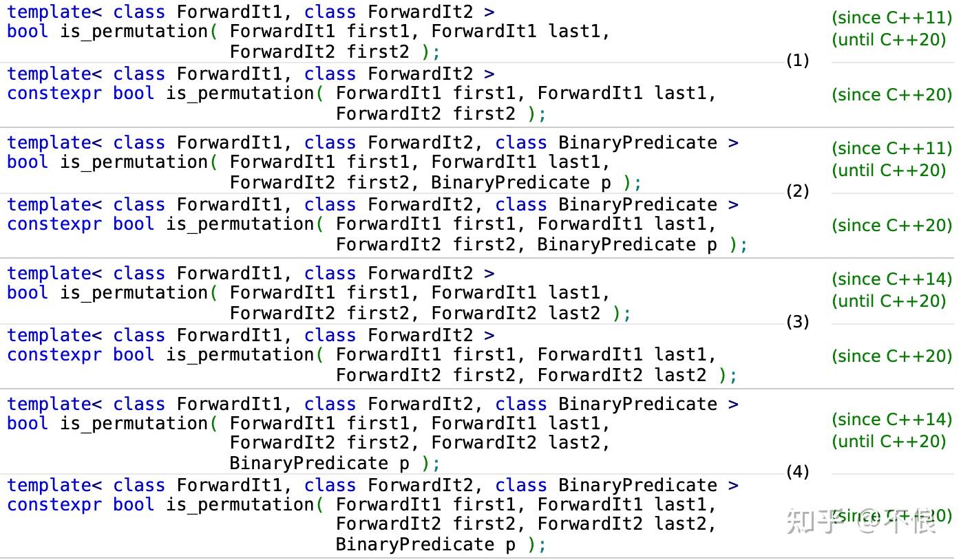Click "ForwardIt2 last2 );" in constexpr overload (3)
Viewport: 961px width, 560px height.
637,375
